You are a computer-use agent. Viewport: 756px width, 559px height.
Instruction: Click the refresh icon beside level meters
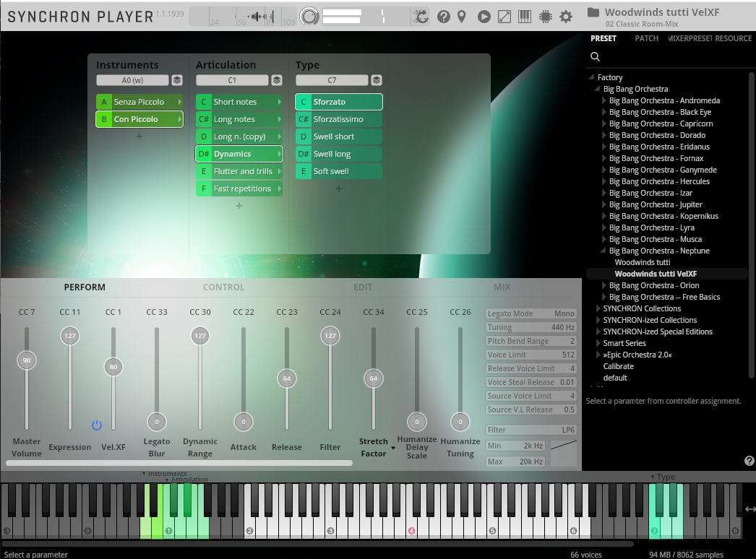click(421, 17)
